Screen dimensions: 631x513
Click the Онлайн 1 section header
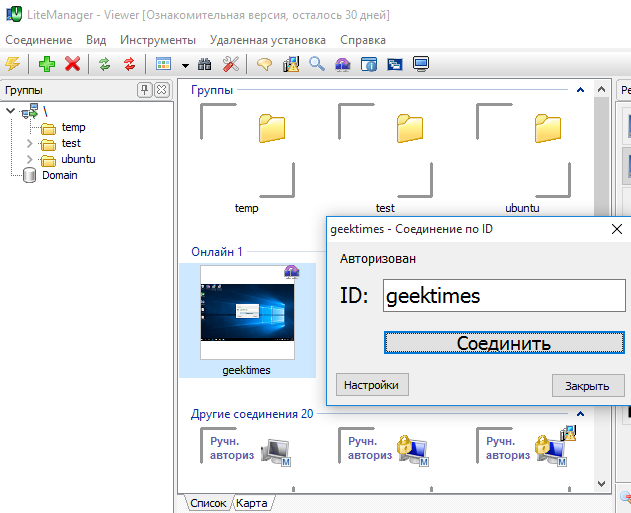[x=217, y=252]
